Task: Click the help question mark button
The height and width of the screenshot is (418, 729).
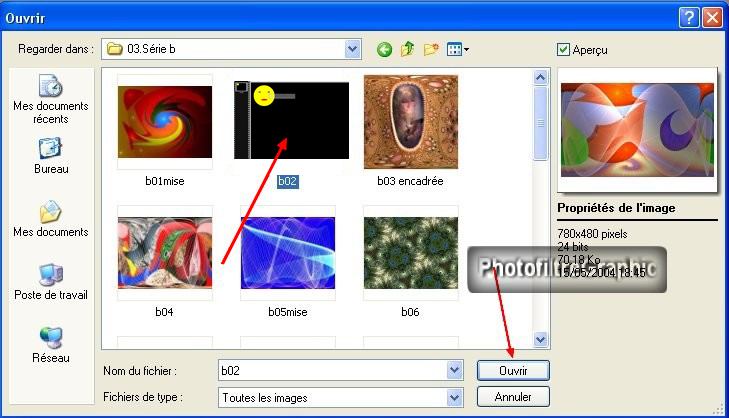Action: 689,18
